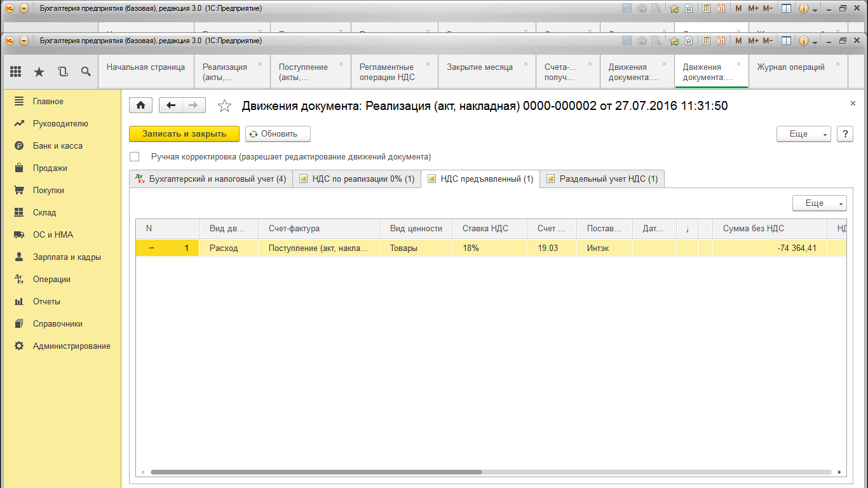
Task: Click the Записать и закрыть button
Action: [x=184, y=133]
